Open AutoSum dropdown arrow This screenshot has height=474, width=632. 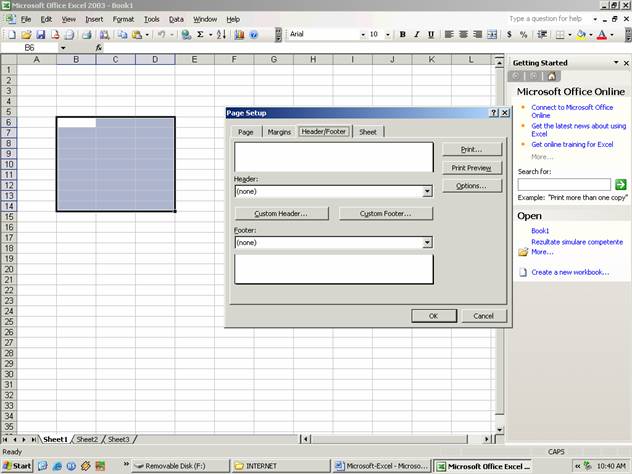[x=210, y=35]
